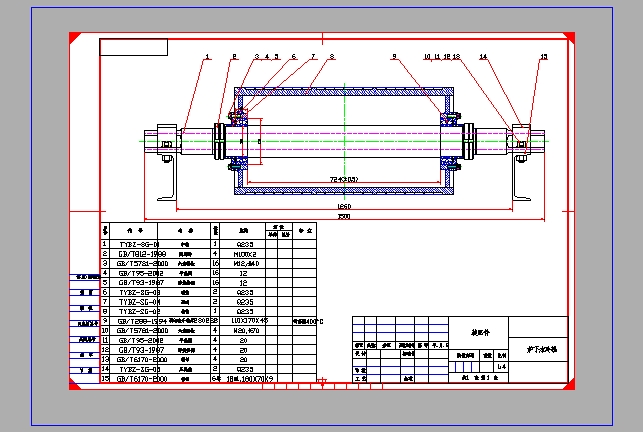Select the hatched top wall of roller shell
Image resolution: width=643 pixels, height=432 pixels.
(x=344, y=93)
